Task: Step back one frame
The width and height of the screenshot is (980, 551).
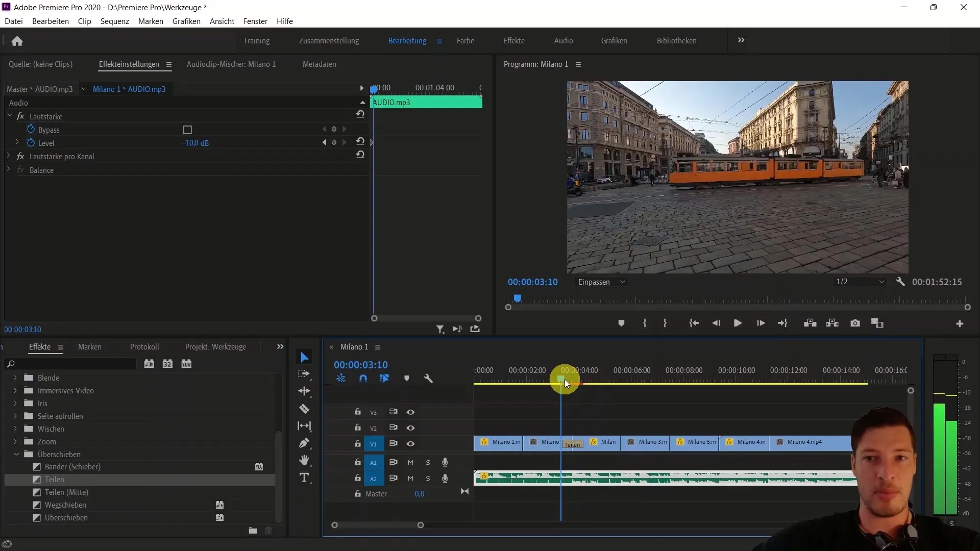Action: tap(716, 323)
